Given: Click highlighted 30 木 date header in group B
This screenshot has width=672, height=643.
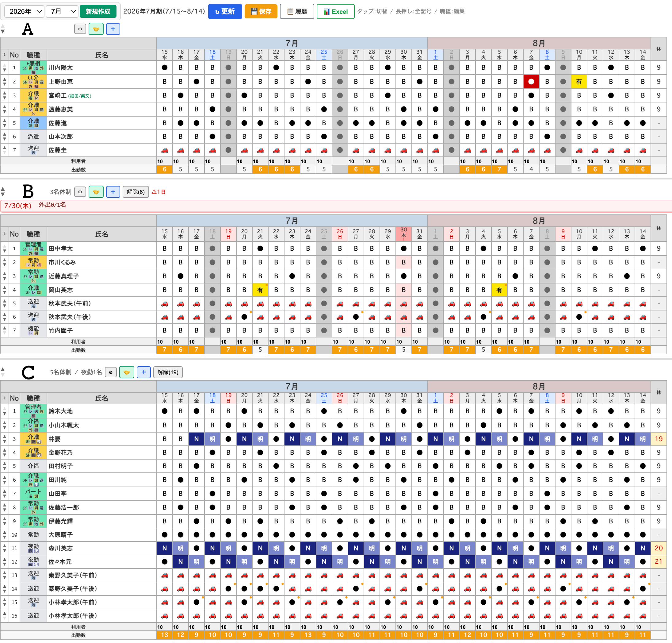Looking at the screenshot, I should (x=403, y=234).
